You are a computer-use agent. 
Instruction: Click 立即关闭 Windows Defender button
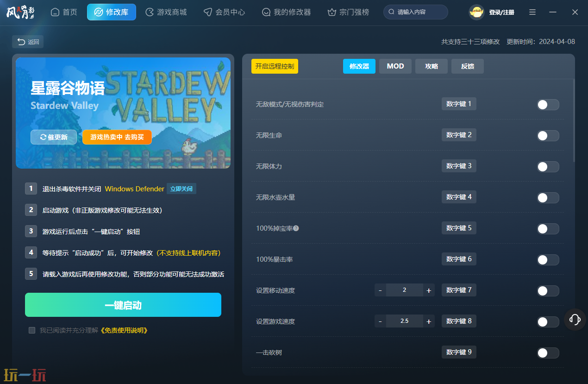181,189
